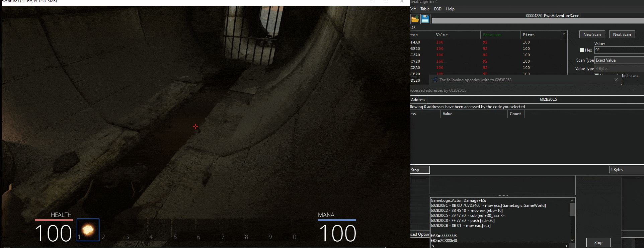
Task: Click the disassembly vertical scrollbar thumb
Action: click(x=572, y=210)
